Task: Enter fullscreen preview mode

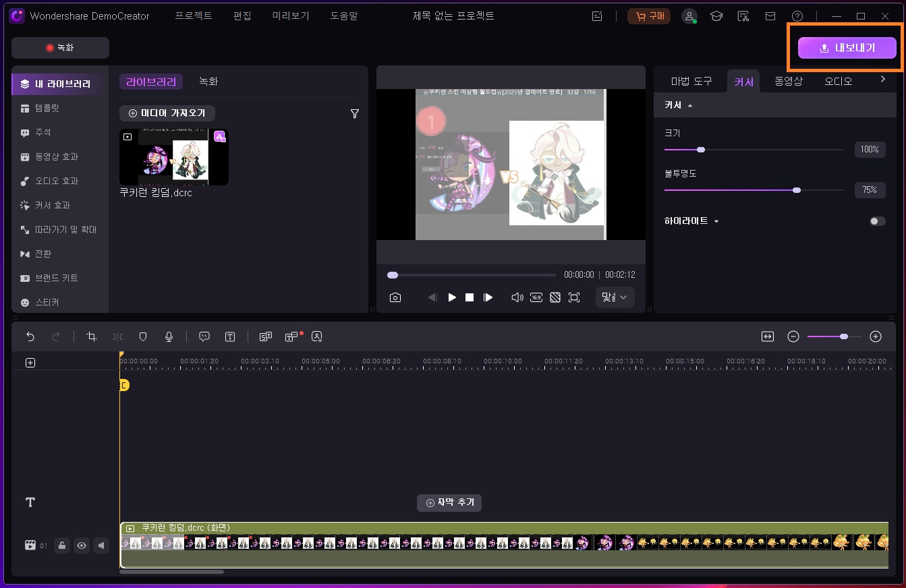Action: (x=574, y=297)
